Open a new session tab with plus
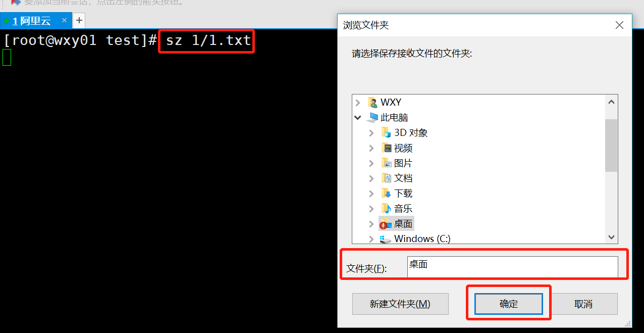 (79, 21)
